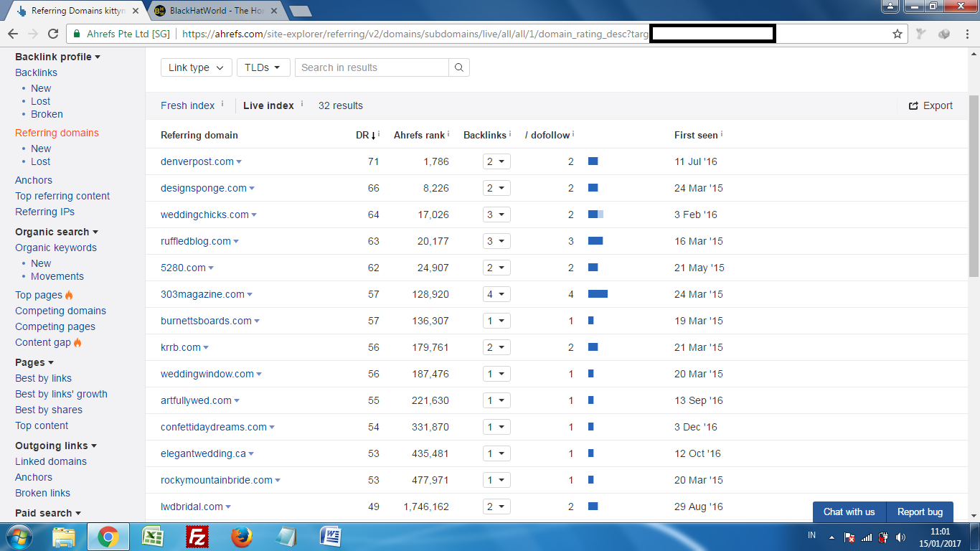The image size is (980, 551).
Task: Click the info icon beside Ahrefs rank
Action: click(448, 133)
